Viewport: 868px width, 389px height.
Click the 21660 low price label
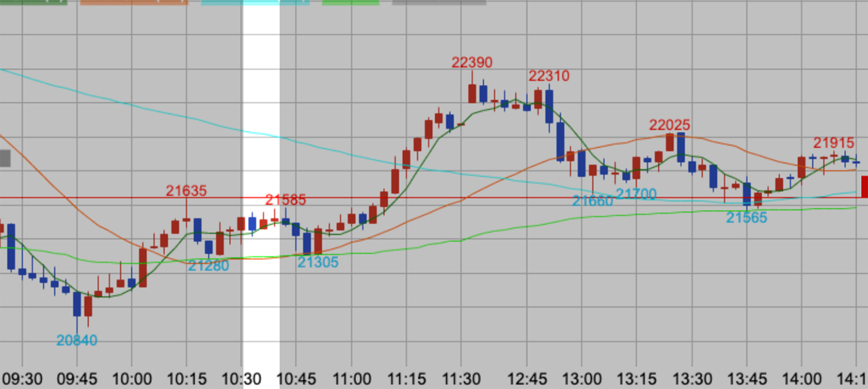tap(592, 201)
